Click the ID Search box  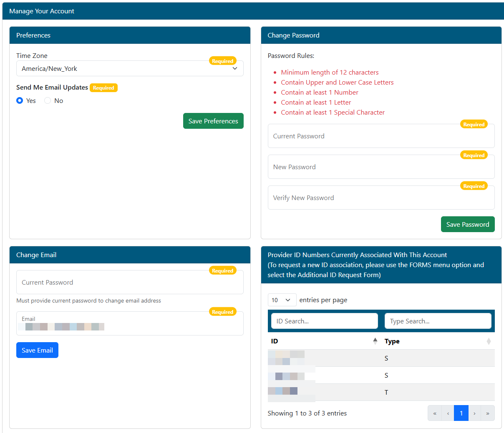(x=324, y=321)
